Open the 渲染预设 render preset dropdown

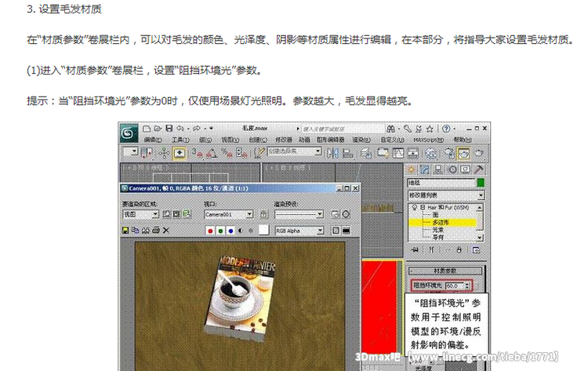click(x=299, y=214)
